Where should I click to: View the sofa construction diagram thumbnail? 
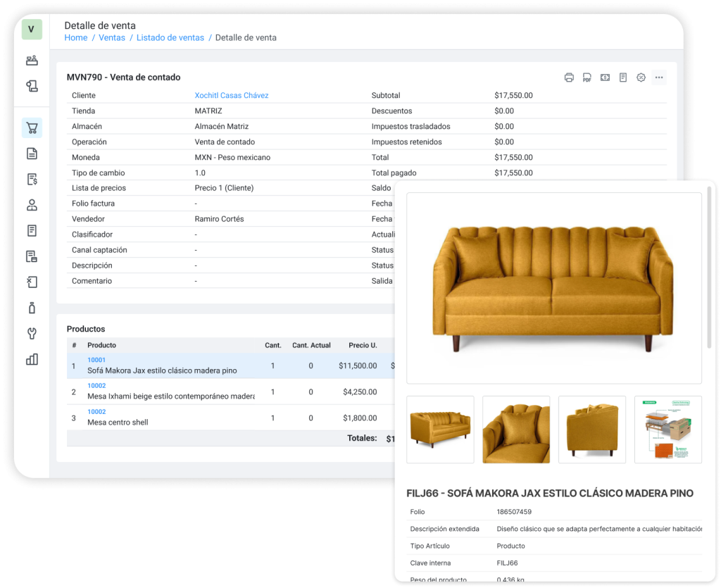click(667, 430)
